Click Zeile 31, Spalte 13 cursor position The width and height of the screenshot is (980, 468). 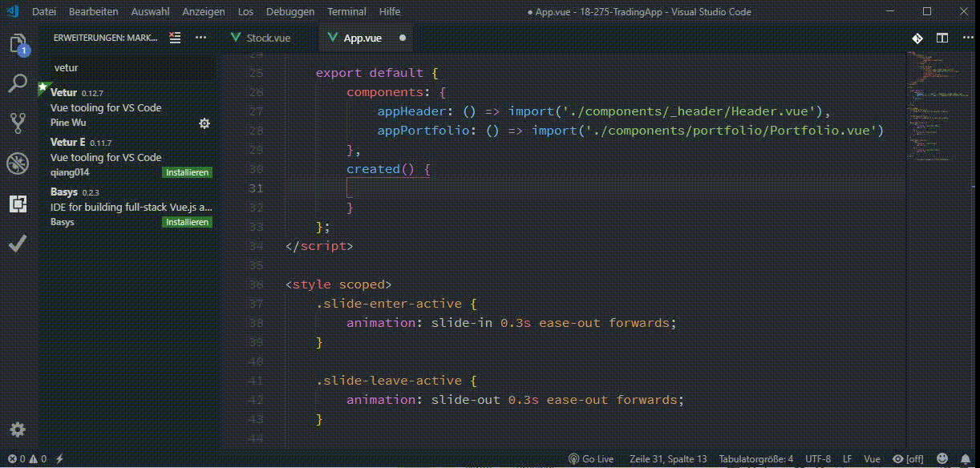tap(668, 459)
